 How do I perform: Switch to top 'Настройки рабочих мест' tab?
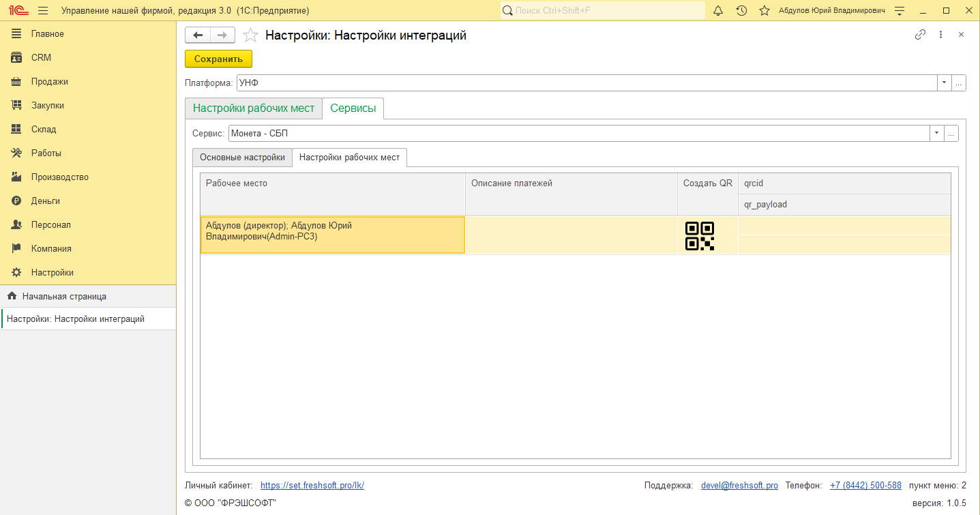[254, 108]
